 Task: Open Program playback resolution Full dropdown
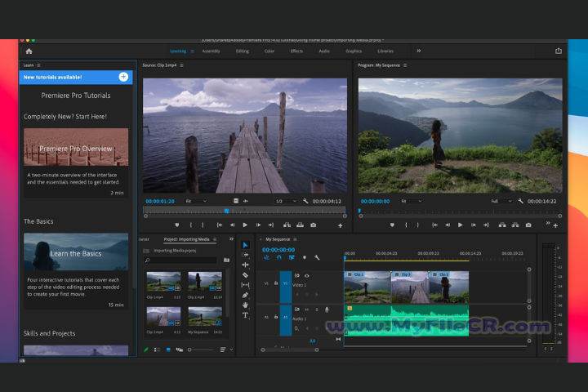(501, 201)
